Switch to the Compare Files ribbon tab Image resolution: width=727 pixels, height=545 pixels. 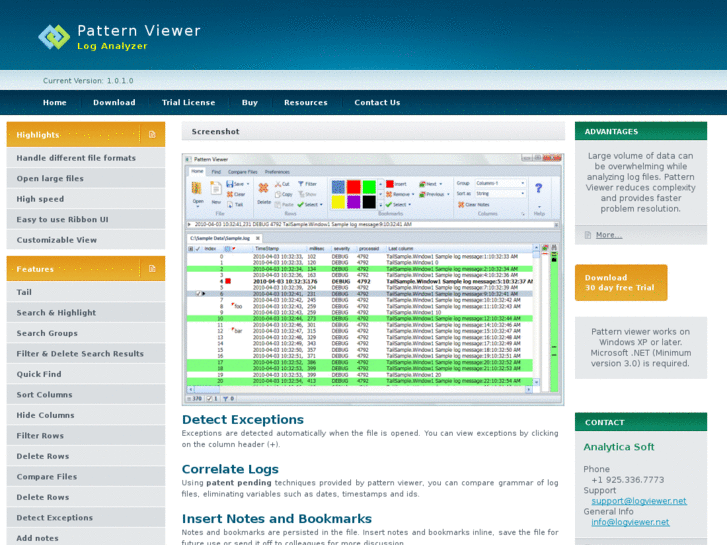[x=242, y=172]
